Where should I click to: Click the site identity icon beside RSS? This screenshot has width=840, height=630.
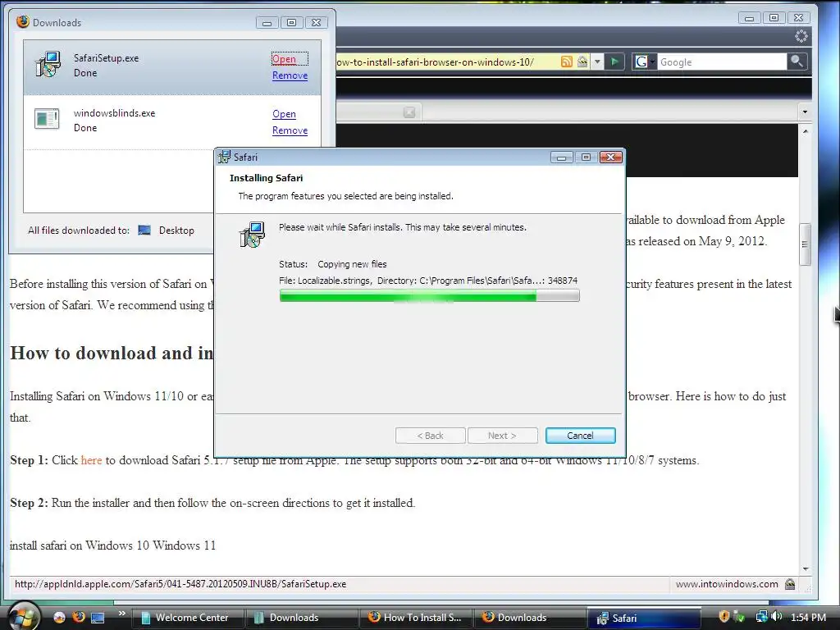click(x=582, y=62)
